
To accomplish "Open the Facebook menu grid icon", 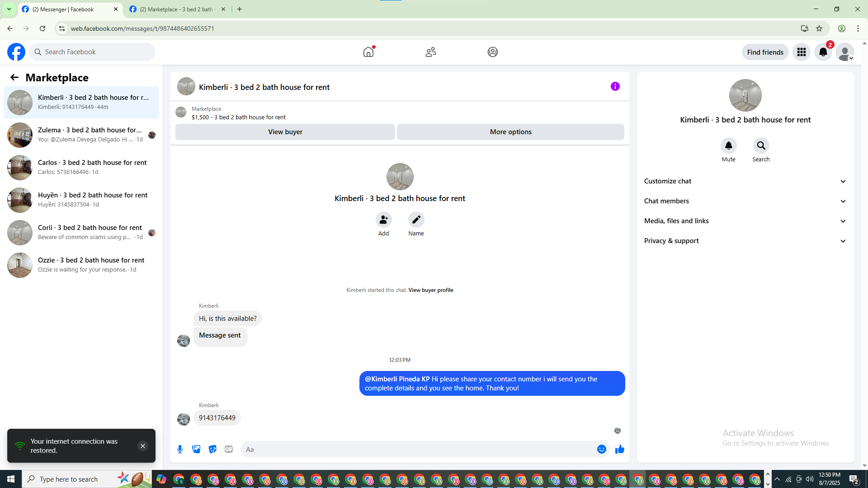I will click(x=801, y=52).
